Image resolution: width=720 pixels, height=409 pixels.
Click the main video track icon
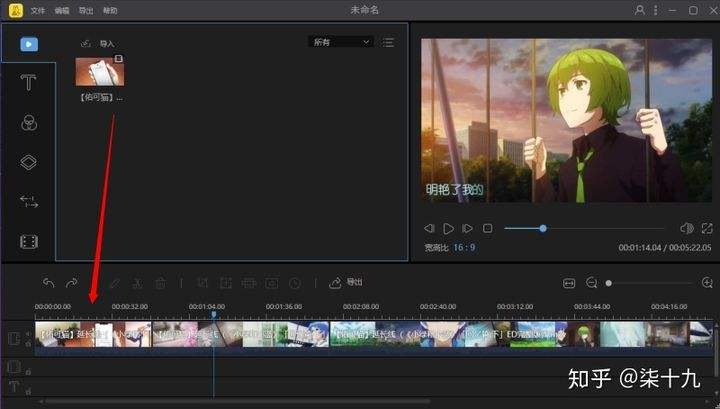(14, 339)
